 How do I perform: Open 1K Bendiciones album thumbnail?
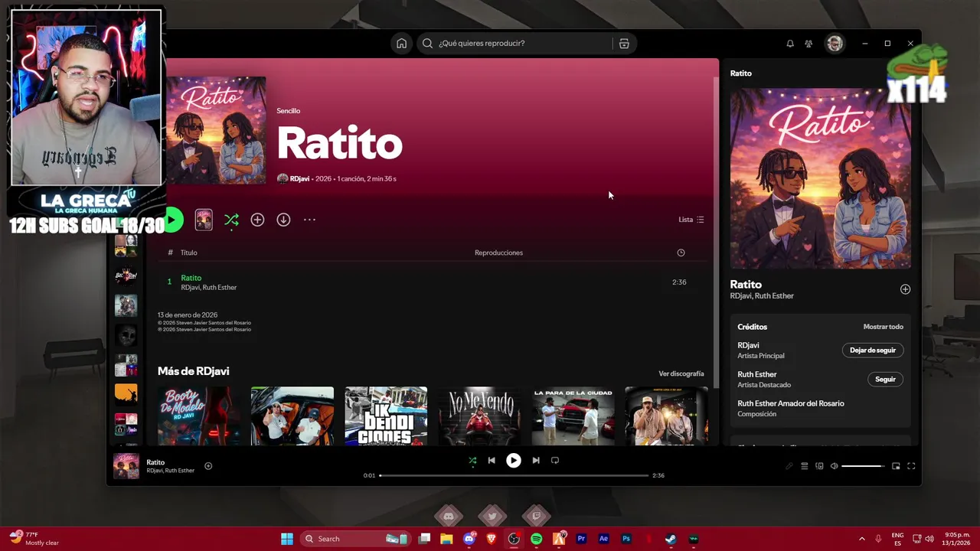(386, 416)
